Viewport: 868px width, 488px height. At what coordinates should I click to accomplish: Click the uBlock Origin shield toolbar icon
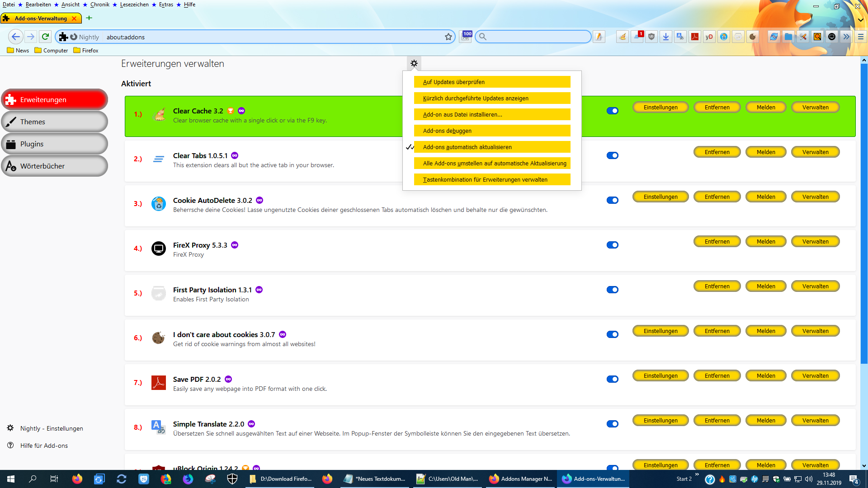[x=651, y=37]
